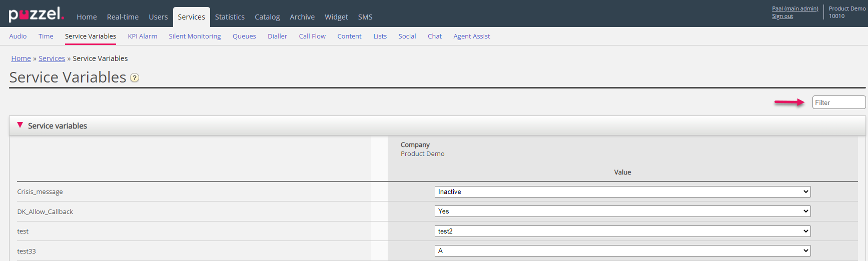Go to the Users tab
868x261 pixels.
158,17
